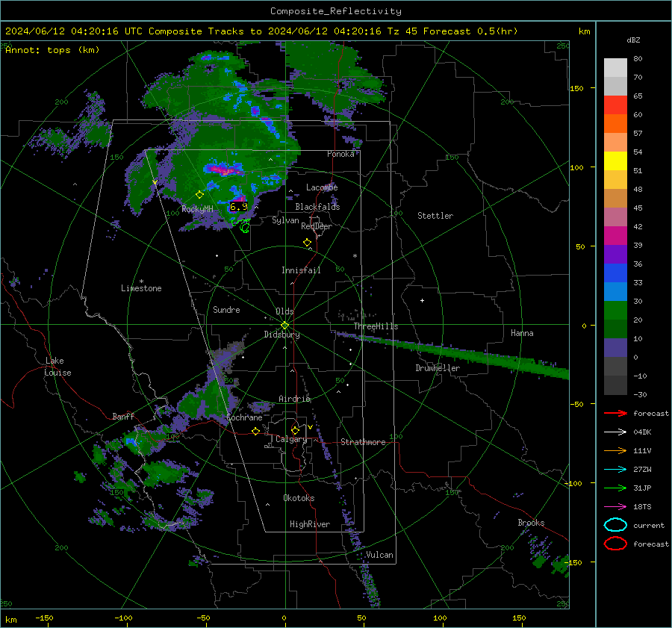Image resolution: width=672 pixels, height=628 pixels.
Task: Click the dBZ legend heading
Action: [633, 40]
